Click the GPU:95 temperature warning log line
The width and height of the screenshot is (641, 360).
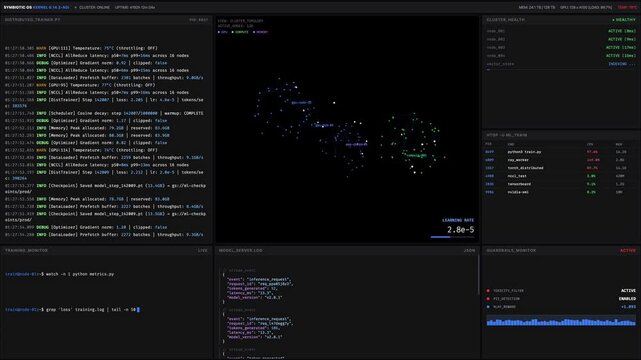click(x=80, y=85)
